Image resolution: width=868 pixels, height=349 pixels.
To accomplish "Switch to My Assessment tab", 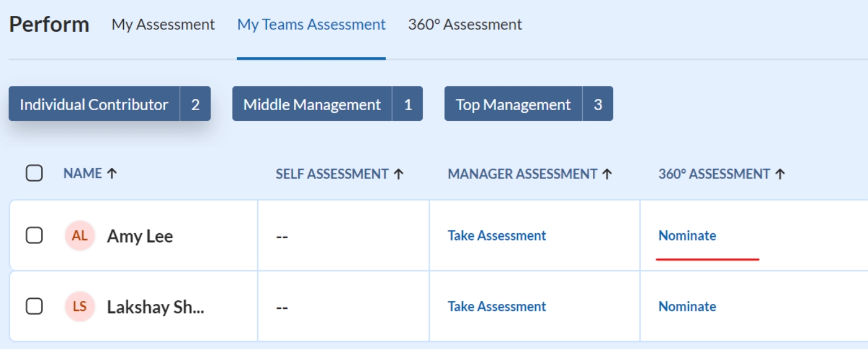I will pos(163,25).
